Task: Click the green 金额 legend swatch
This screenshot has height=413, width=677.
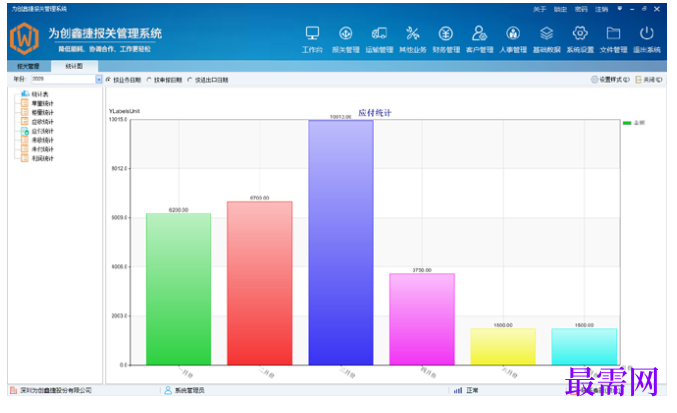Action: coord(627,123)
